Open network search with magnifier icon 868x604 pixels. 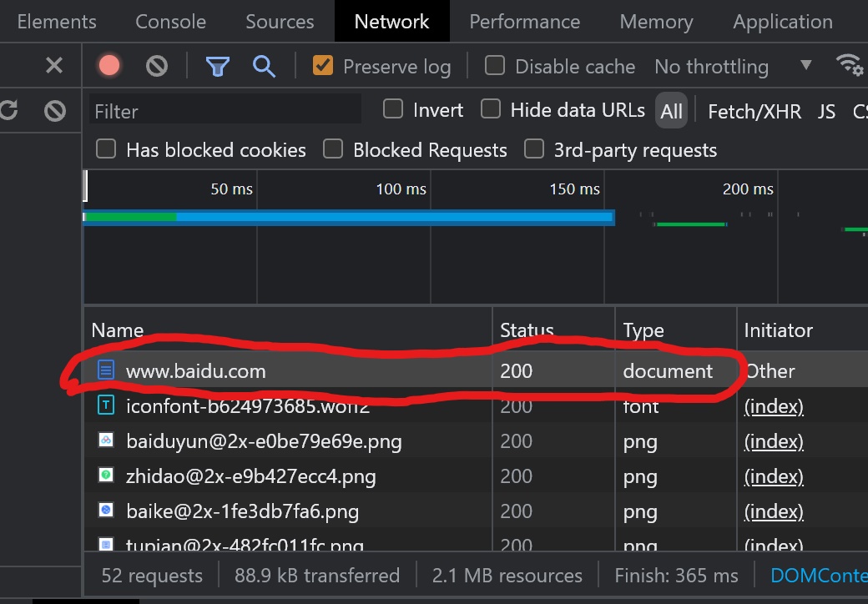pyautogui.click(x=264, y=67)
